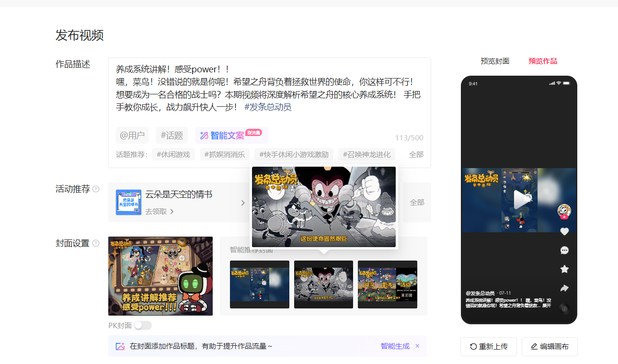Click the spinning music disc icon
The image size is (618, 364).
coord(564,308)
